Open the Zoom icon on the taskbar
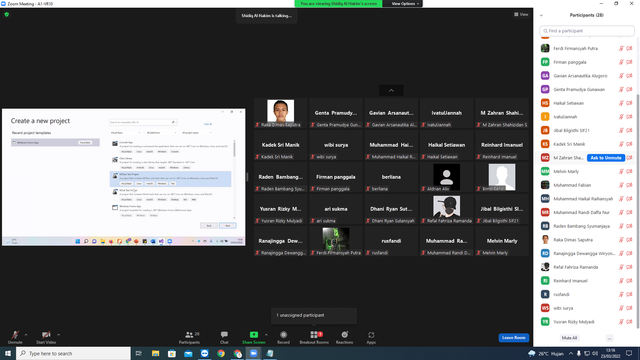This screenshot has height=360, width=640. click(253, 353)
